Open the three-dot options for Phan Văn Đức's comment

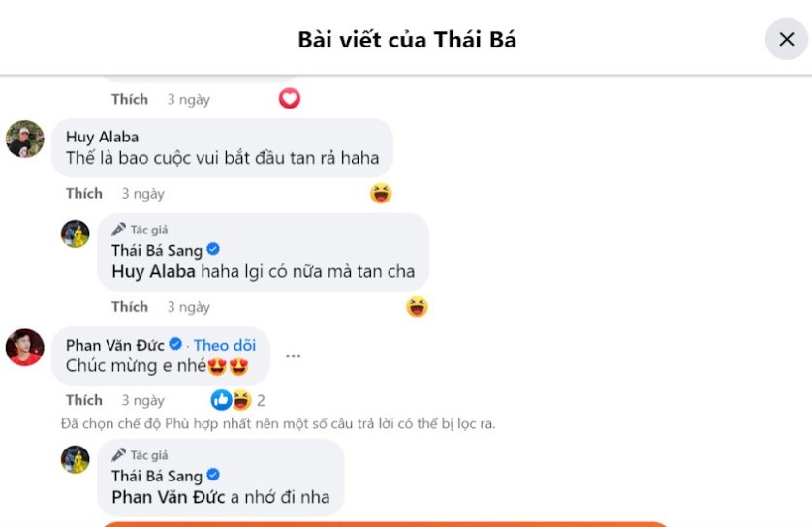coord(293,356)
